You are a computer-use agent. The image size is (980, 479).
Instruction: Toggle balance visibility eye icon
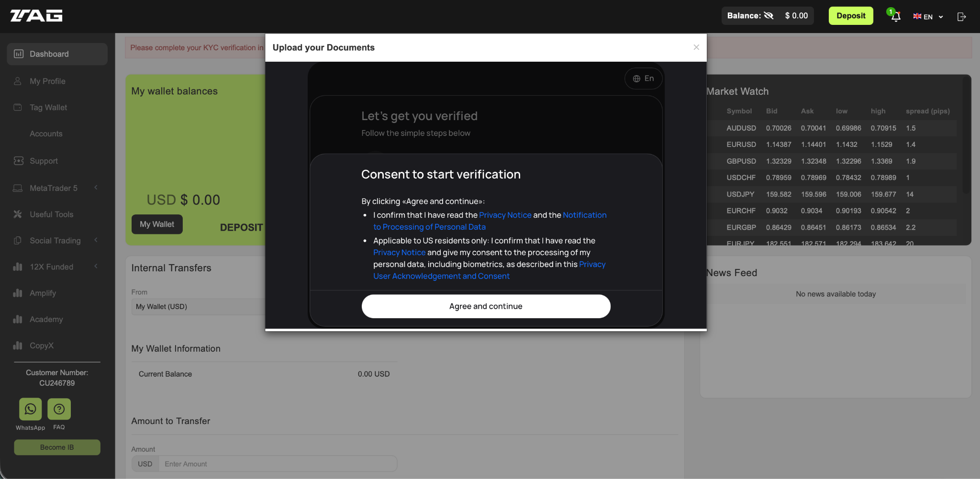tap(768, 16)
